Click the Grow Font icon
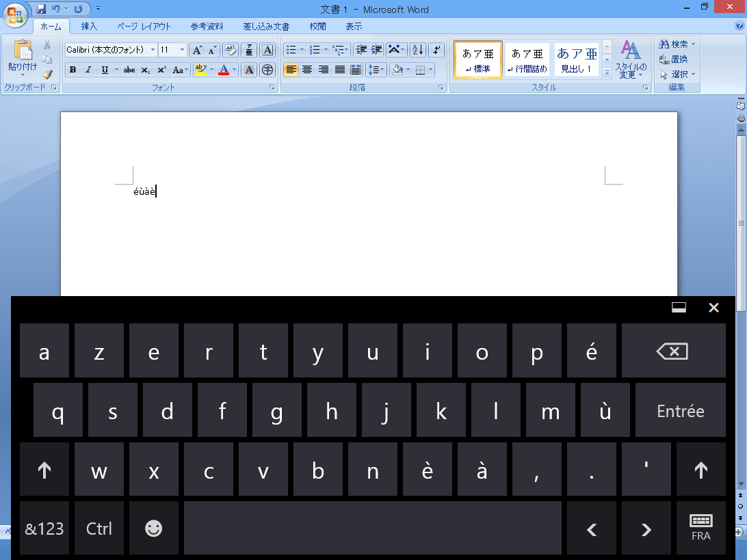747x560 pixels. [x=196, y=49]
